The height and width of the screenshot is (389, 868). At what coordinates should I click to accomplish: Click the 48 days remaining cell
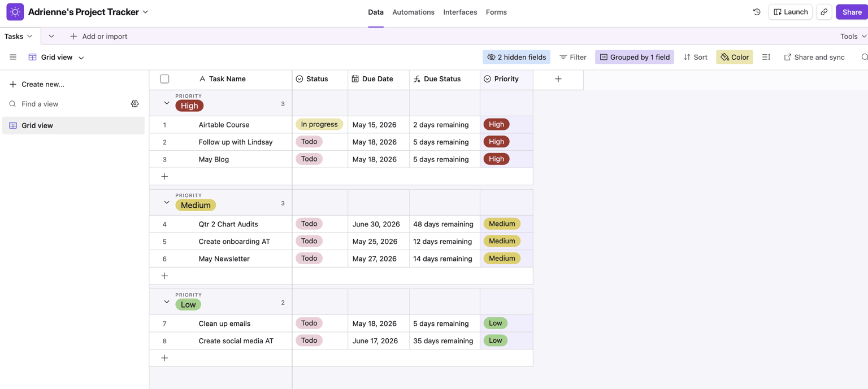click(x=445, y=224)
